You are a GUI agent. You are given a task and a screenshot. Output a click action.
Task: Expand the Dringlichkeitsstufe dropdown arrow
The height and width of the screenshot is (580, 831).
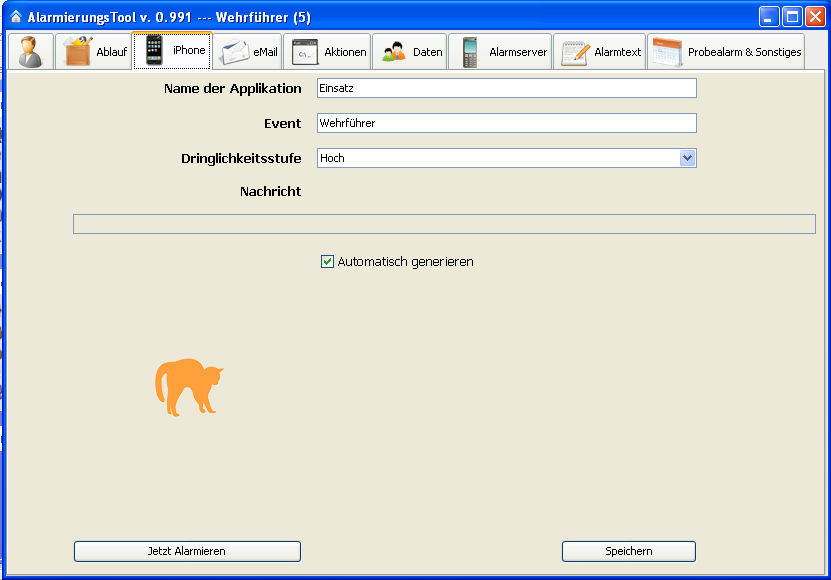[x=687, y=158]
